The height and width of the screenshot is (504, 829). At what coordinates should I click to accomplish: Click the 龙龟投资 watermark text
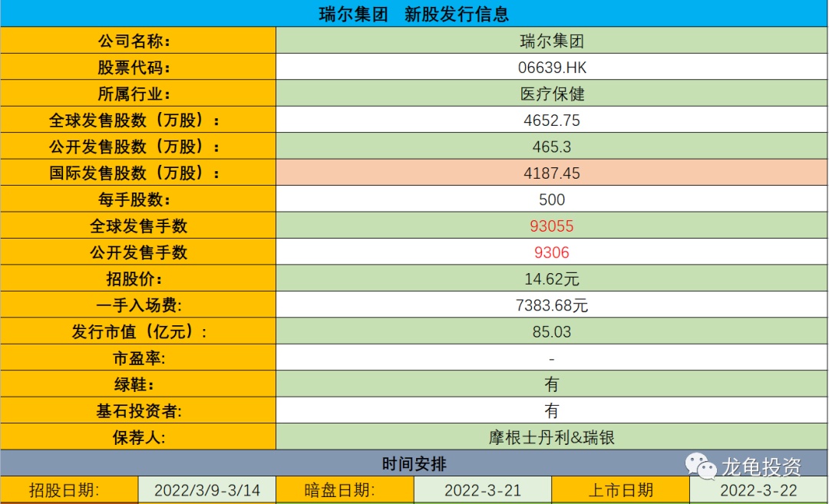pos(761,466)
